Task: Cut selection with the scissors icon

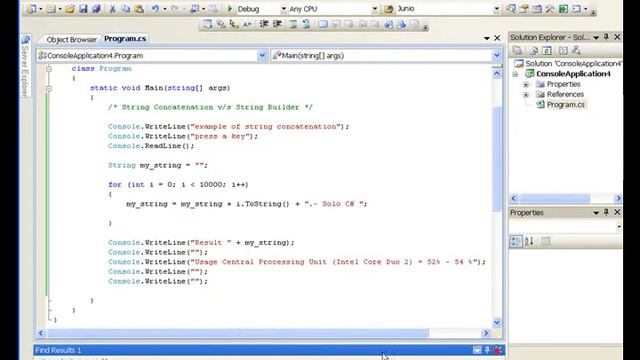Action: pos(112,9)
